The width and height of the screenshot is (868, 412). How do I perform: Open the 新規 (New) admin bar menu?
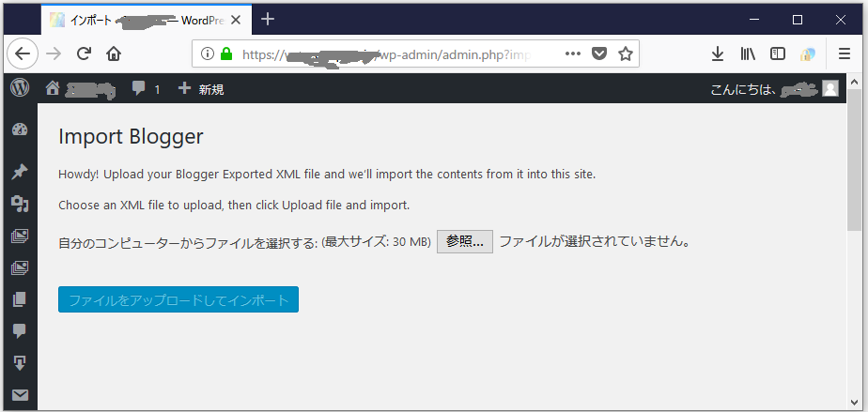[201, 89]
